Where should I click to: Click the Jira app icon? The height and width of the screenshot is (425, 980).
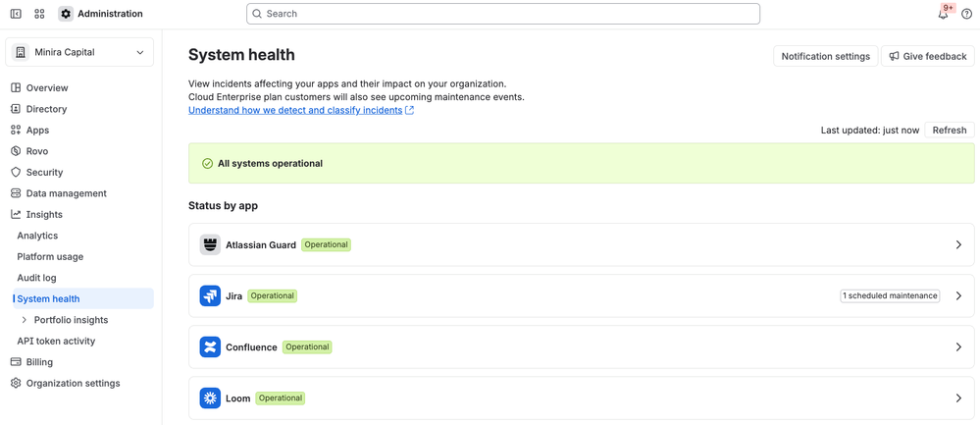pyautogui.click(x=210, y=295)
